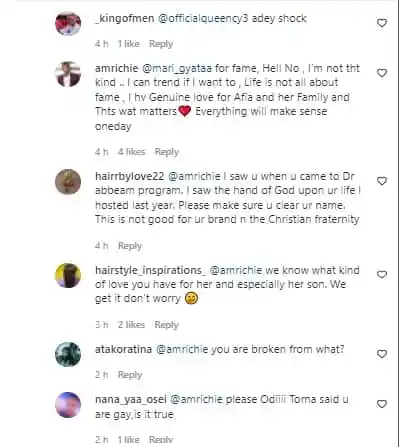Open the @officialqueency3 mention

(203, 18)
